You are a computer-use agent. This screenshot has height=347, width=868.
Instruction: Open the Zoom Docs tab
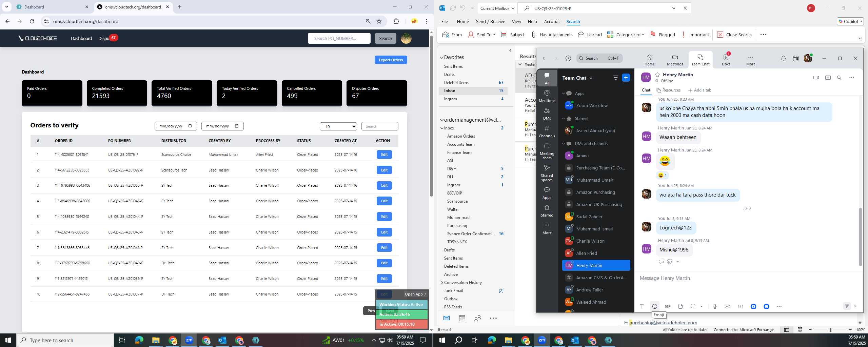click(726, 60)
